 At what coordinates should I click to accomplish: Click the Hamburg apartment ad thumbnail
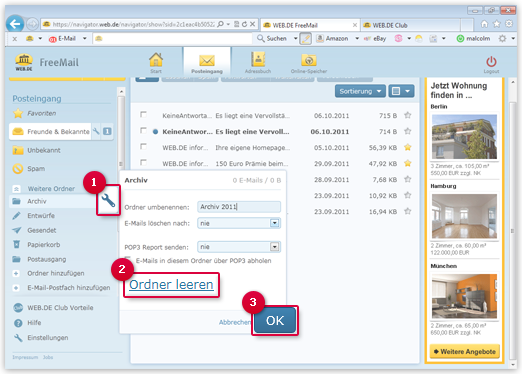pos(464,216)
